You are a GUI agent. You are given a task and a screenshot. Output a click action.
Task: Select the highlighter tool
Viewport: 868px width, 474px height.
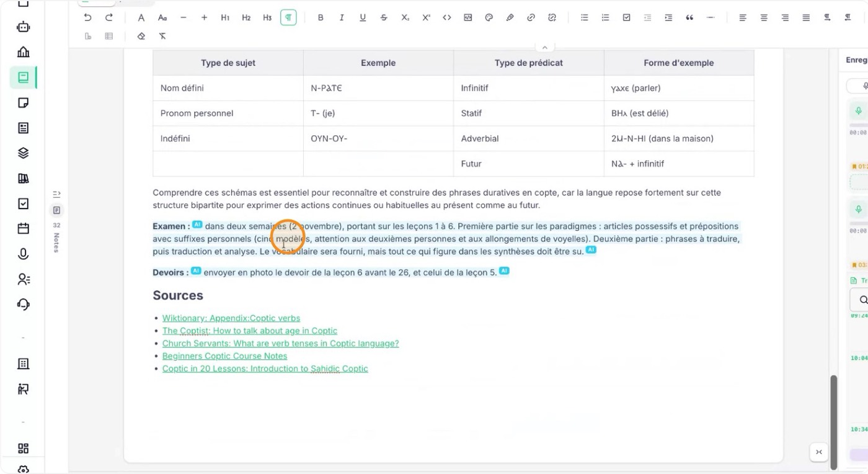tap(510, 17)
